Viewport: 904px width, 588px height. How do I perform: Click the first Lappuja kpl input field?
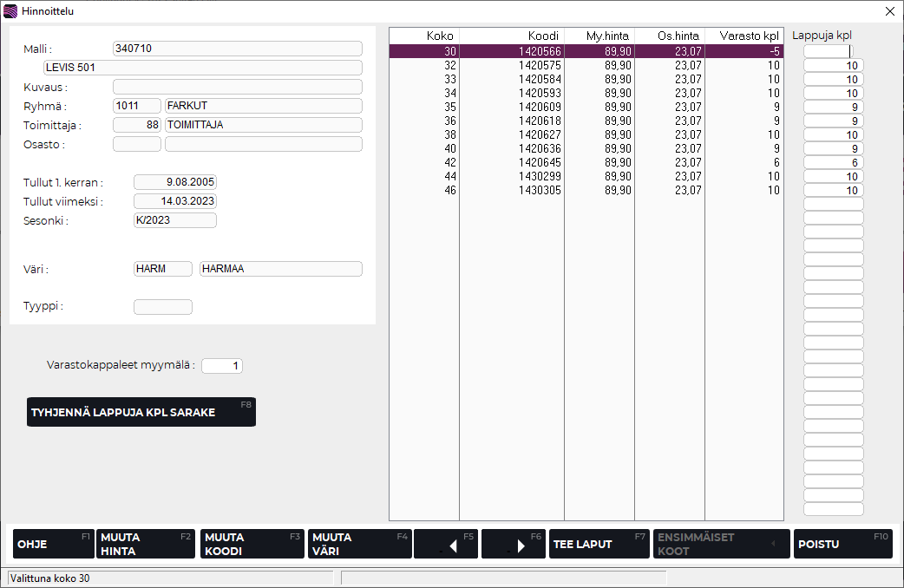click(833, 52)
